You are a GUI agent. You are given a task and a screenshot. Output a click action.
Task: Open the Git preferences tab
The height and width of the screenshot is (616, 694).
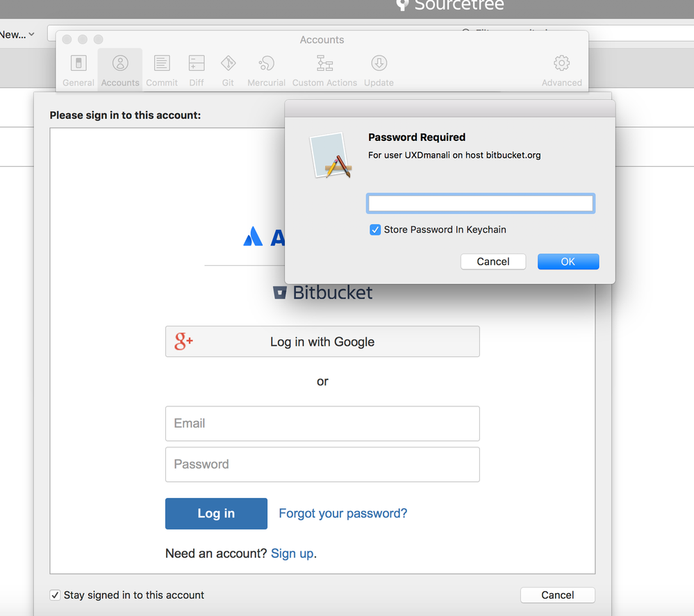coord(228,70)
